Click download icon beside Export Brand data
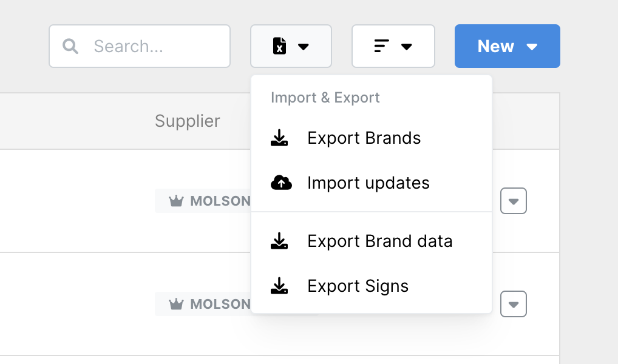Viewport: 618px width, 364px height. 279,241
